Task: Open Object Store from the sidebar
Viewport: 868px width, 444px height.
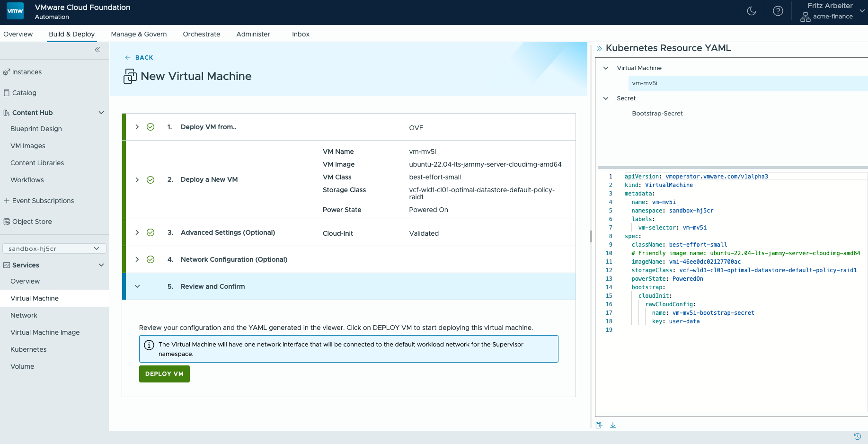Action: [x=32, y=221]
